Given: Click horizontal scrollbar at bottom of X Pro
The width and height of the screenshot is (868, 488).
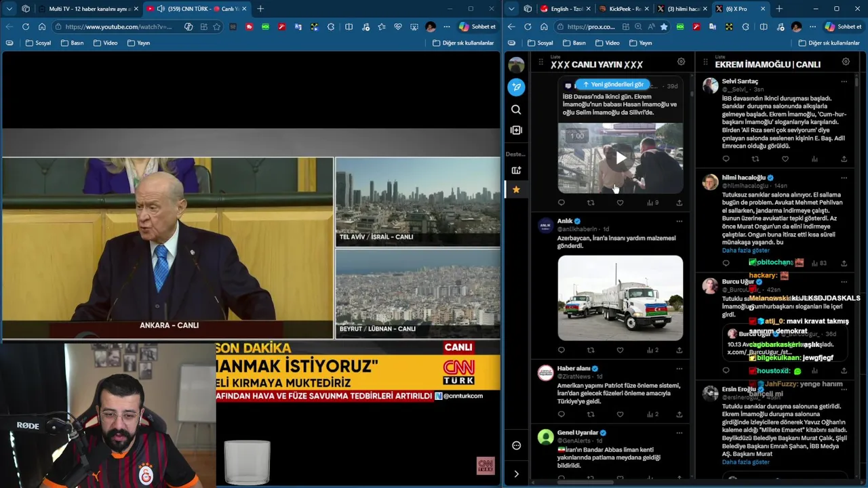Looking at the screenshot, I should pos(587,483).
